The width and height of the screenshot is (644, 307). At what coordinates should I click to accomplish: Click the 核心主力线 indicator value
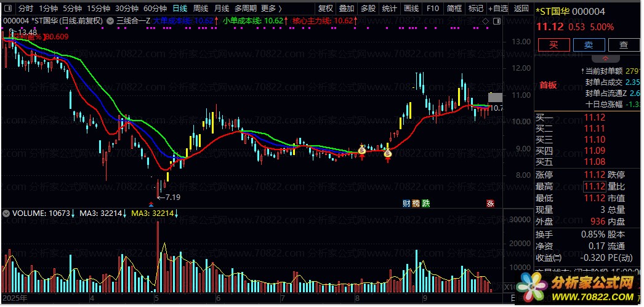click(325, 20)
